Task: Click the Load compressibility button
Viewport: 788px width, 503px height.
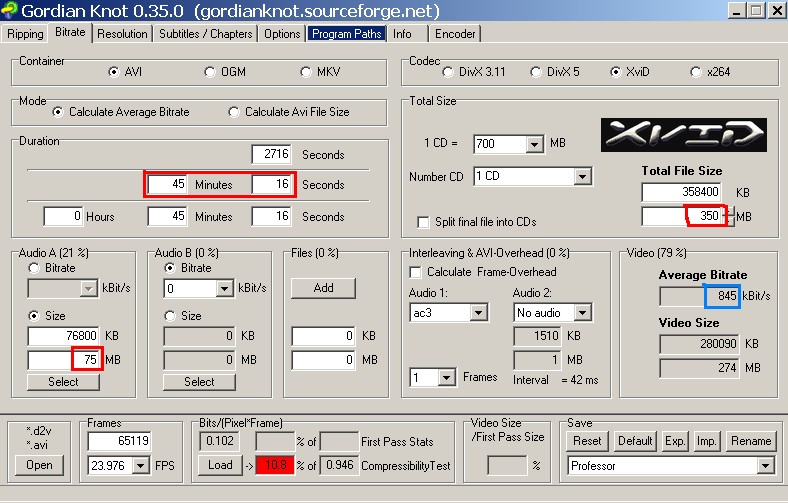Action: (x=220, y=465)
